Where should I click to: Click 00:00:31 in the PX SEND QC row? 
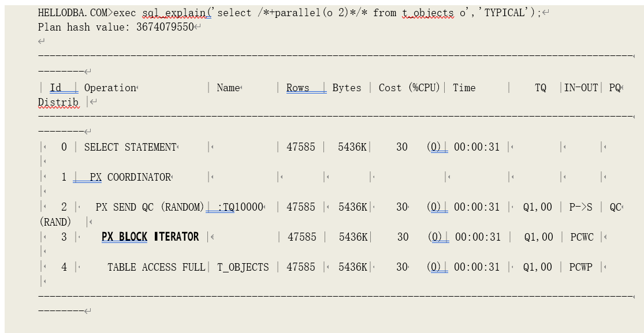(x=477, y=207)
